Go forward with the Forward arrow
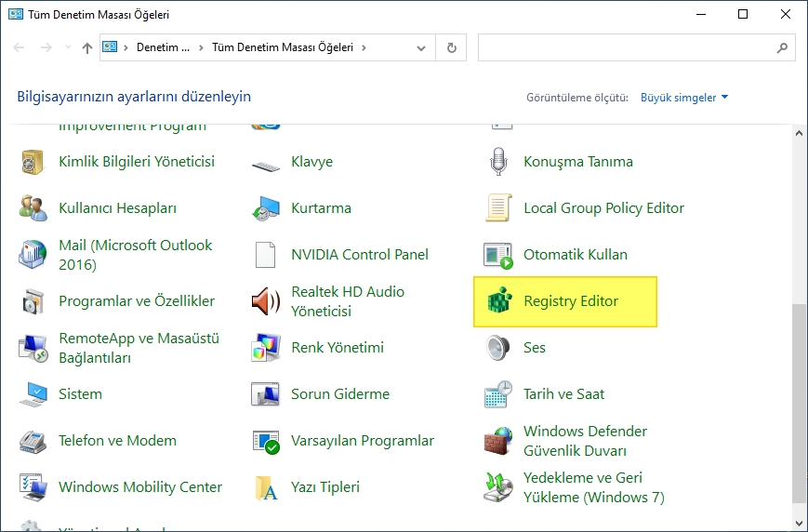Screen dimensions: 808x532 [x=46, y=47]
